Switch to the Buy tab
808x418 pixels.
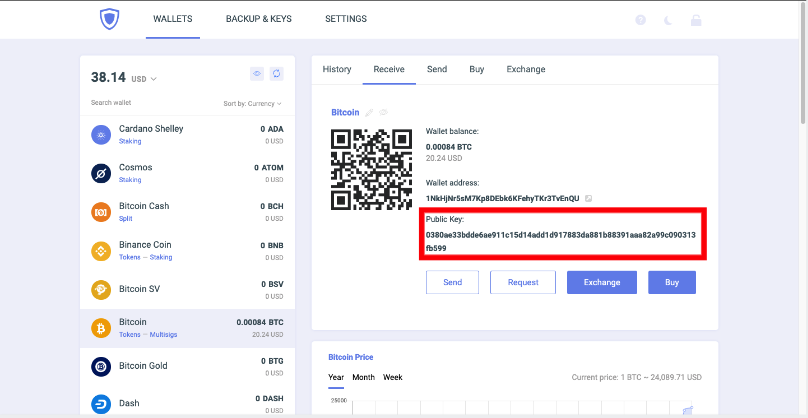(477, 70)
